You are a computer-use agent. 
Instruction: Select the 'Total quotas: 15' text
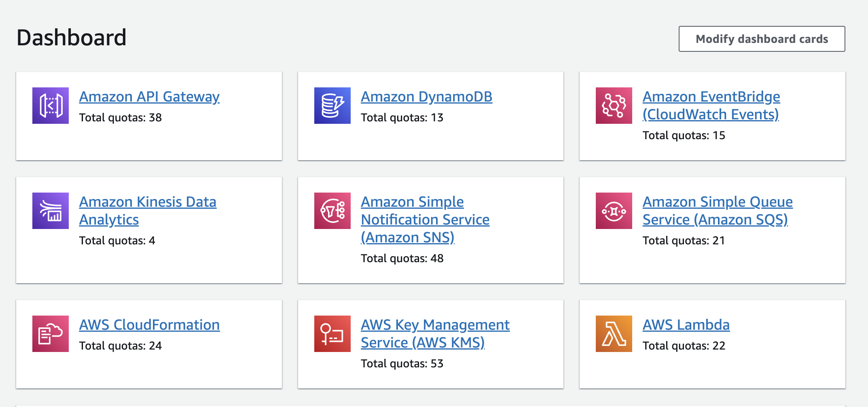pos(684,136)
